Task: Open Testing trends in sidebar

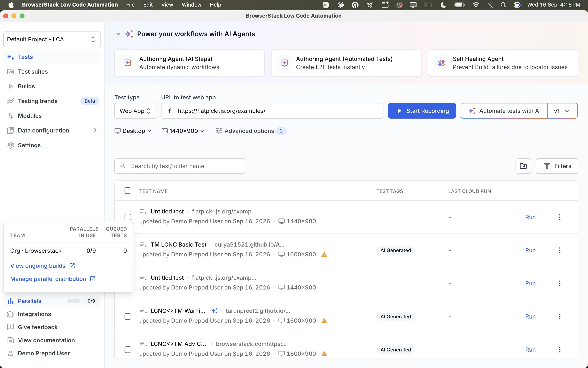Action: pos(52,101)
